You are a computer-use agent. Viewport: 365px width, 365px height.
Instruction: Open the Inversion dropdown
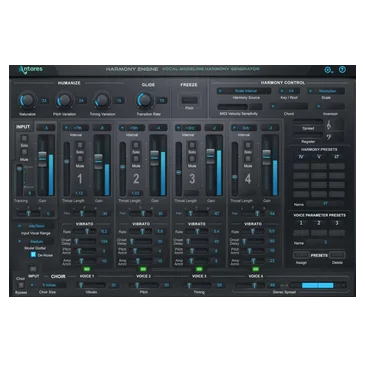pyautogui.click(x=330, y=107)
